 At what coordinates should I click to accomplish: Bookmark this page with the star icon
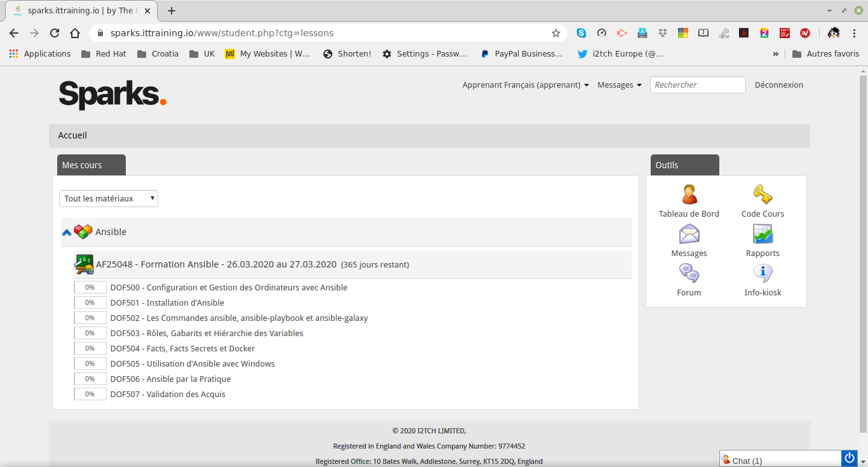pyautogui.click(x=556, y=33)
